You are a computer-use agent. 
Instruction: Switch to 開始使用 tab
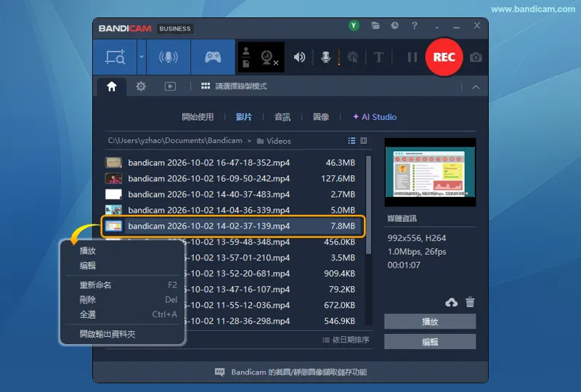(x=198, y=117)
